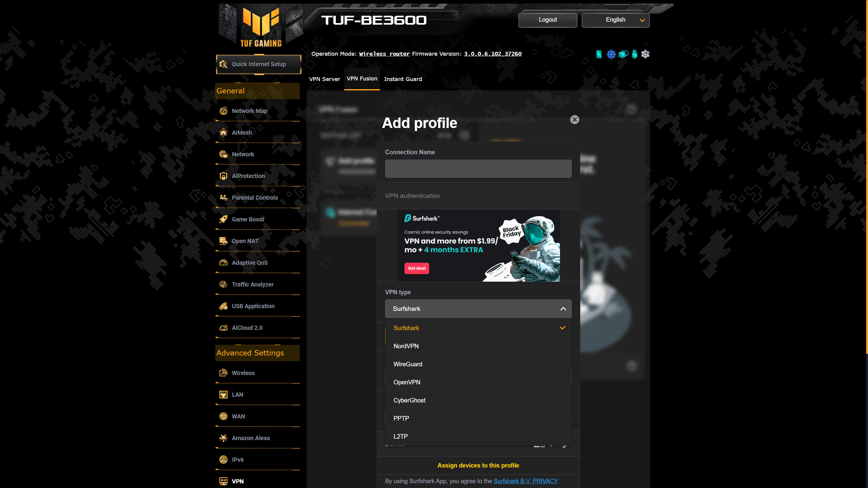Screen dimensions: 868x488
Task: Switch to VPN Server tab
Action: pos(324,79)
